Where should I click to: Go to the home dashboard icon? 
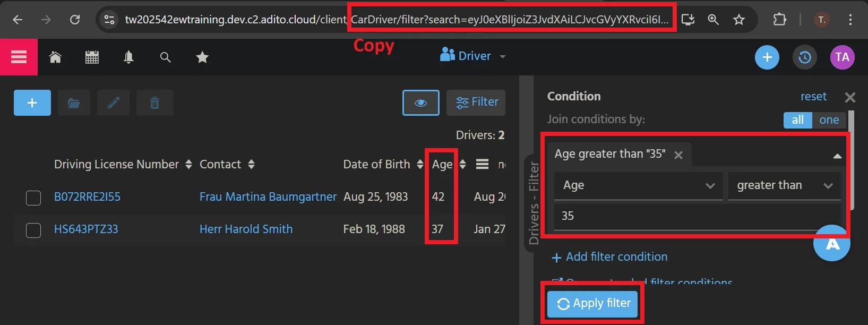[55, 57]
